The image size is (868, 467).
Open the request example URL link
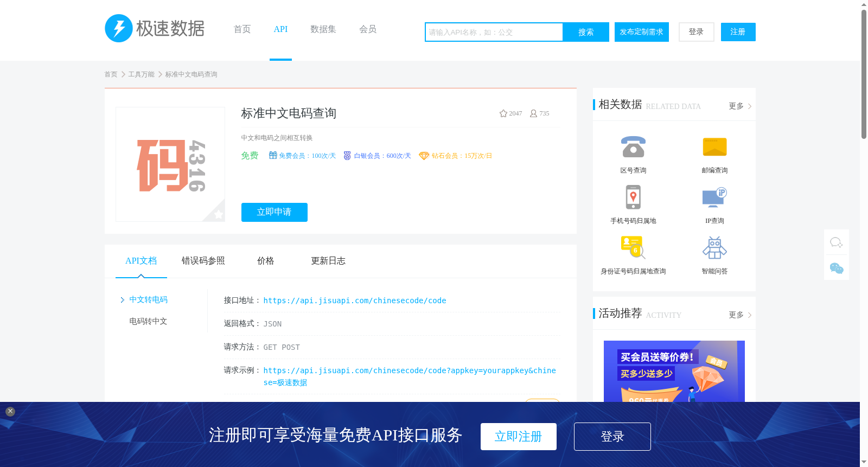(410, 376)
